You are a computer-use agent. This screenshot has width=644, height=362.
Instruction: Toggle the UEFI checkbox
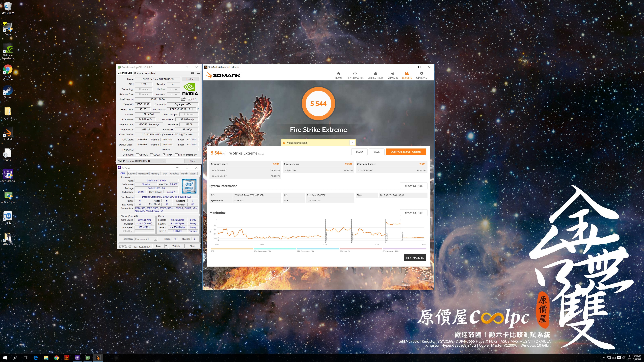190,99
